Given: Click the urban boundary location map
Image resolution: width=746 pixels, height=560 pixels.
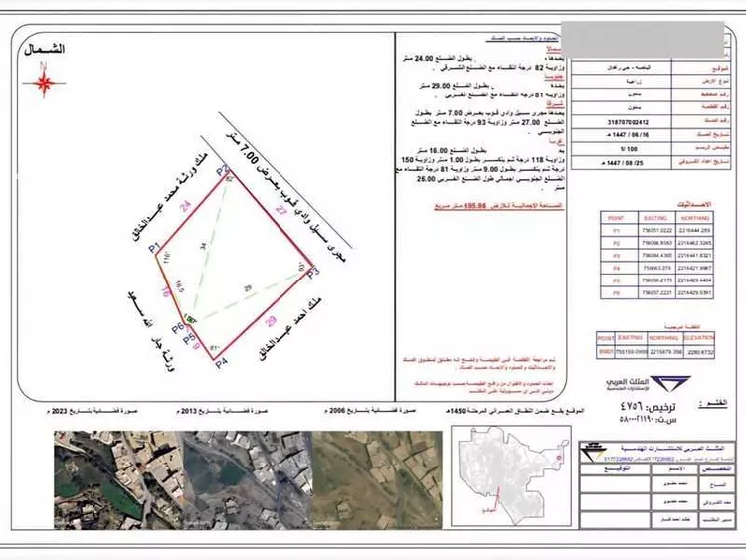Looking at the screenshot, I should coord(511,476).
